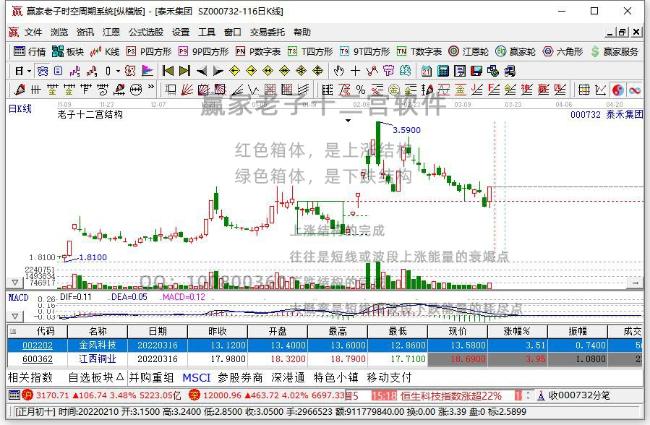Viewport: 650px width, 425px height.
Task: Click the calculator icon in toolbar
Action: (443, 71)
